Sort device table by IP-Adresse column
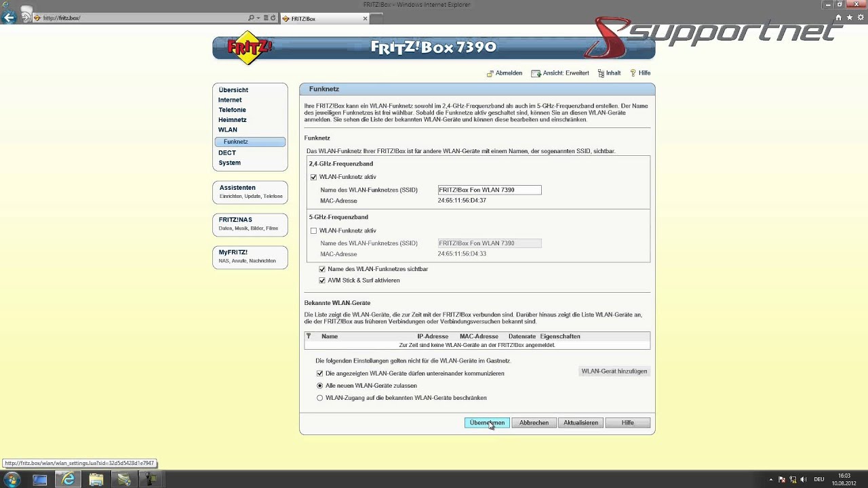The height and width of the screenshot is (488, 868). pyautogui.click(x=433, y=336)
